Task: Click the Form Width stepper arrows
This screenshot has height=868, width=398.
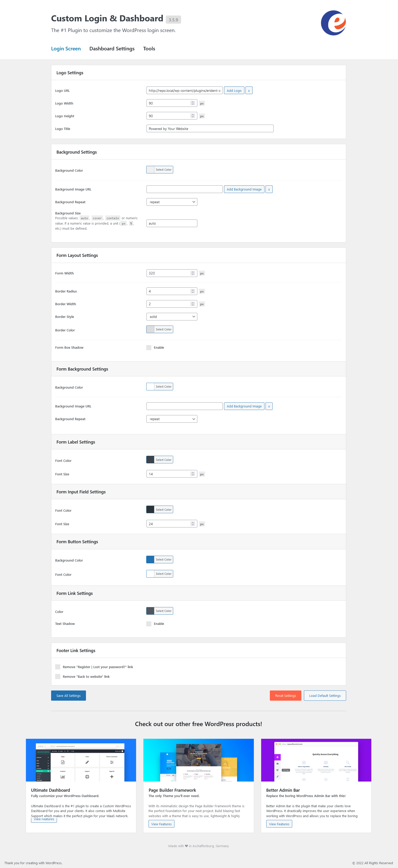Action: pos(193,273)
